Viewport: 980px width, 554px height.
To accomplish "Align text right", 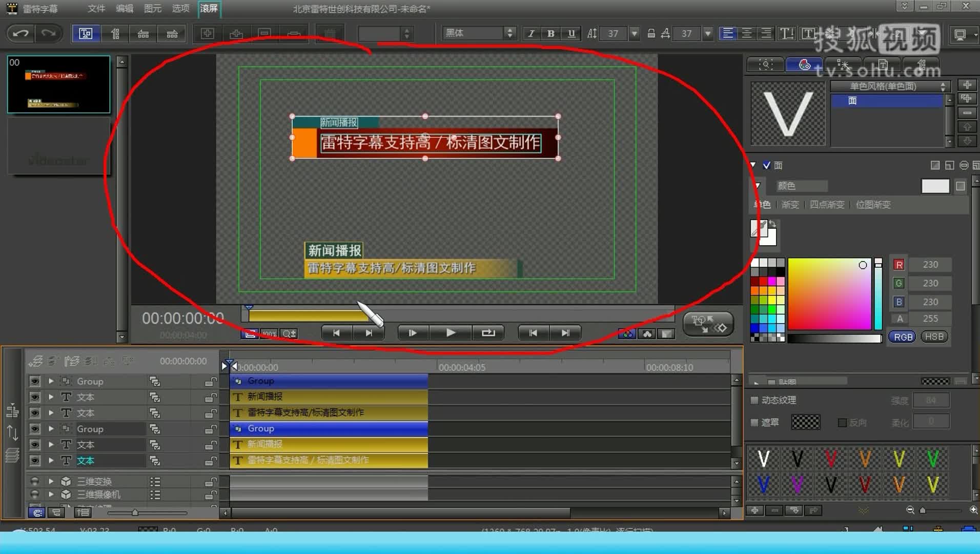I will click(x=766, y=33).
